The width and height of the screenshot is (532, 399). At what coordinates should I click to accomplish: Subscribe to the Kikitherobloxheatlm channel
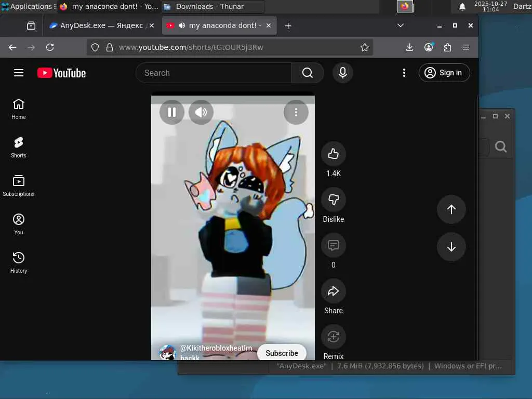282,353
